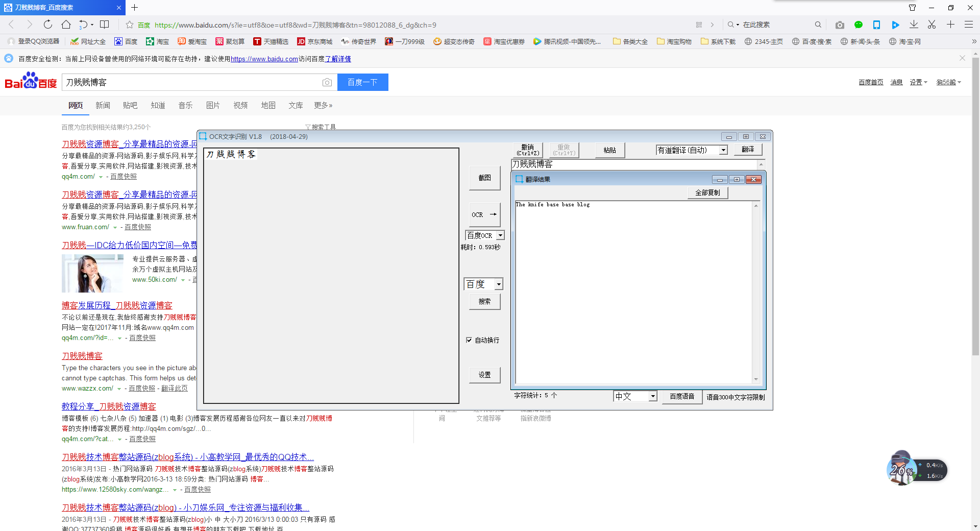Click the 搜索 button in OCR tool
This screenshot has height=531, width=980.
tap(484, 301)
